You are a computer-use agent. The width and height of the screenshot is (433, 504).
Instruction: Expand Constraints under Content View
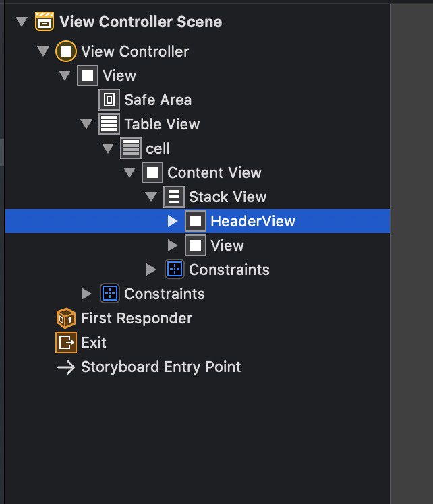point(151,270)
